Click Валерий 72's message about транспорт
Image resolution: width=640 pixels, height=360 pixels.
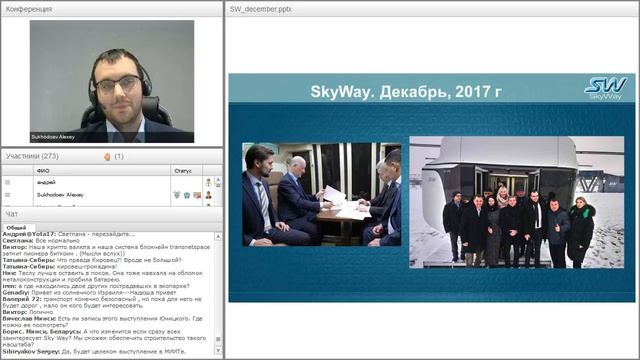(102, 302)
